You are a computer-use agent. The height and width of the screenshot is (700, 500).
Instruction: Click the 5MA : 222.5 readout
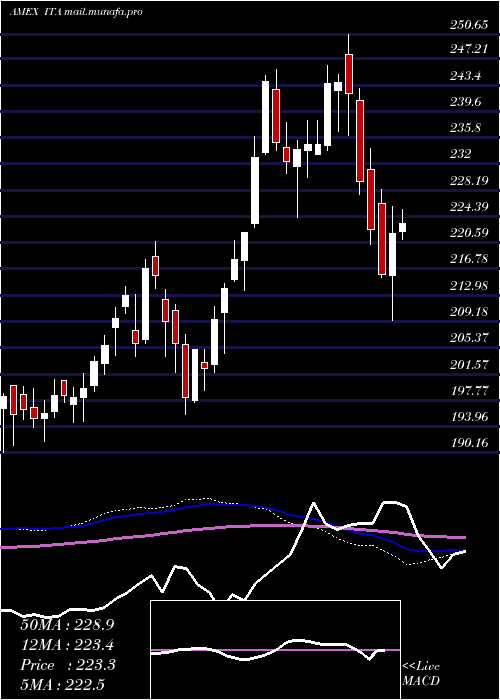(x=65, y=685)
